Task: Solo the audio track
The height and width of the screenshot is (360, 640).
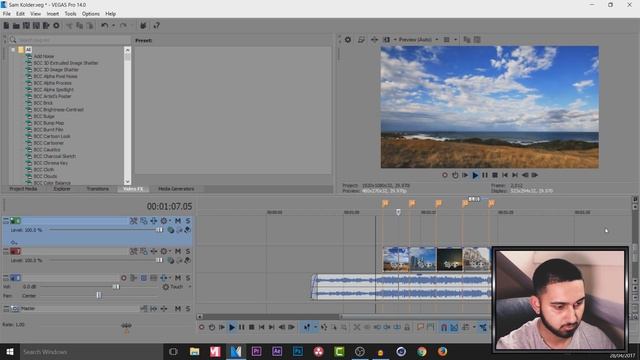Action: click(x=188, y=278)
